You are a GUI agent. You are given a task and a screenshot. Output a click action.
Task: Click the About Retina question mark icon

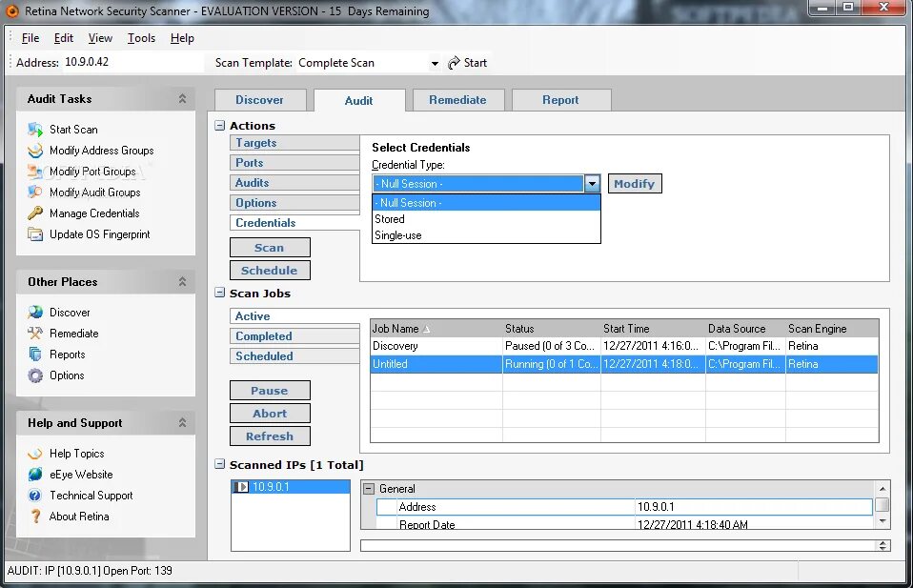click(35, 516)
